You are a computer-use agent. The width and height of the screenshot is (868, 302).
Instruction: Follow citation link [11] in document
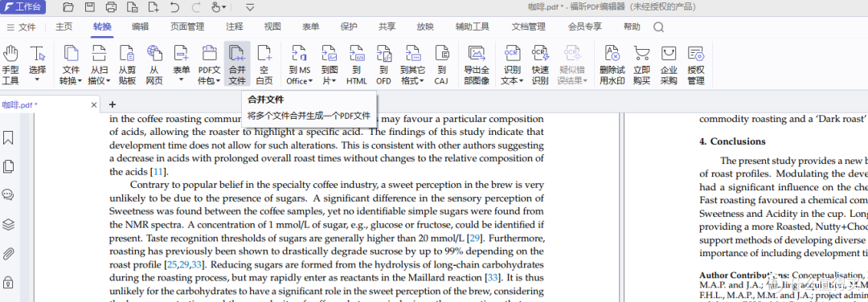(x=159, y=171)
